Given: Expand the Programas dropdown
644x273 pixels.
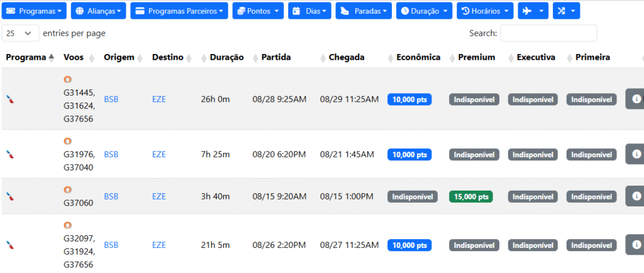Looking at the screenshot, I should click(x=34, y=11).
